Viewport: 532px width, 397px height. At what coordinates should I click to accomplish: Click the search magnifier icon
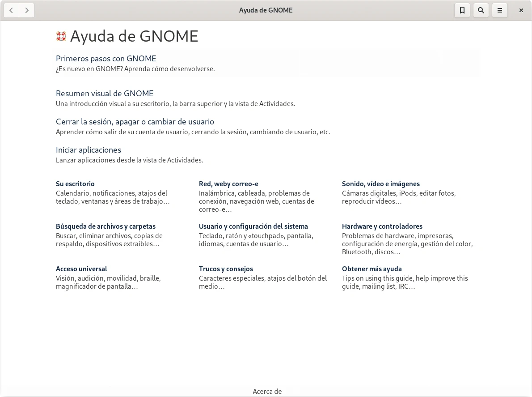tap(481, 10)
